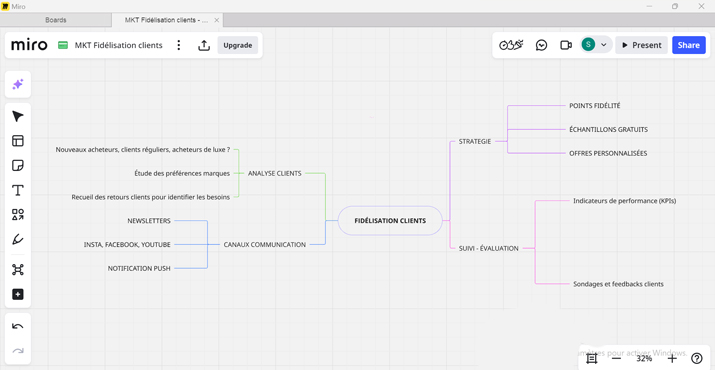
Task: Open the frames panel icon
Action: click(592, 359)
